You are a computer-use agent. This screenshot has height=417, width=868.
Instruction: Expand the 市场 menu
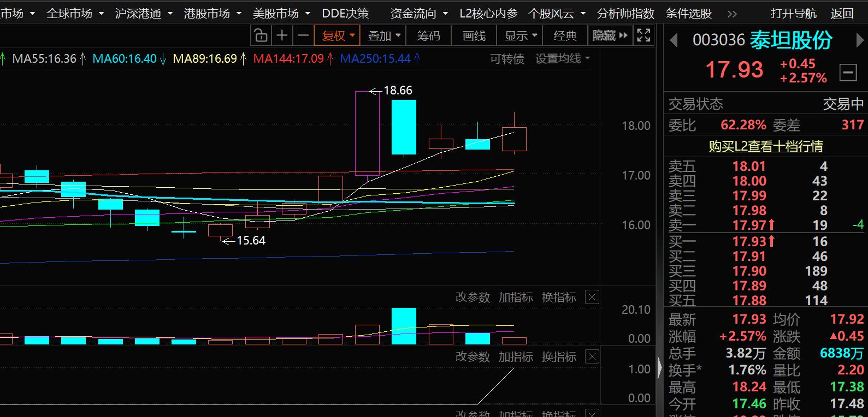pos(17,14)
